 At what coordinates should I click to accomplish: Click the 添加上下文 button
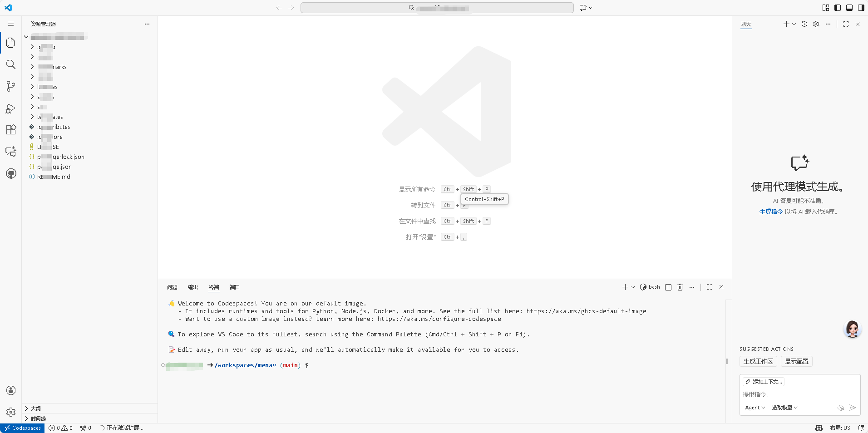point(764,382)
